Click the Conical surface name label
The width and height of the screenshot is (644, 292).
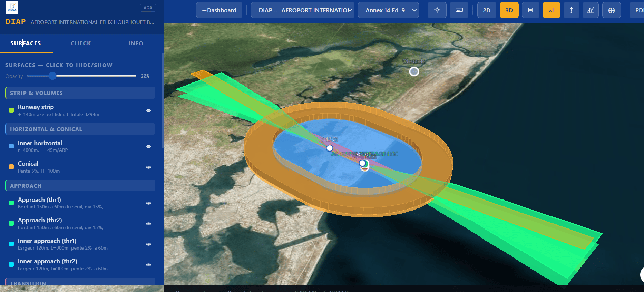click(28, 163)
